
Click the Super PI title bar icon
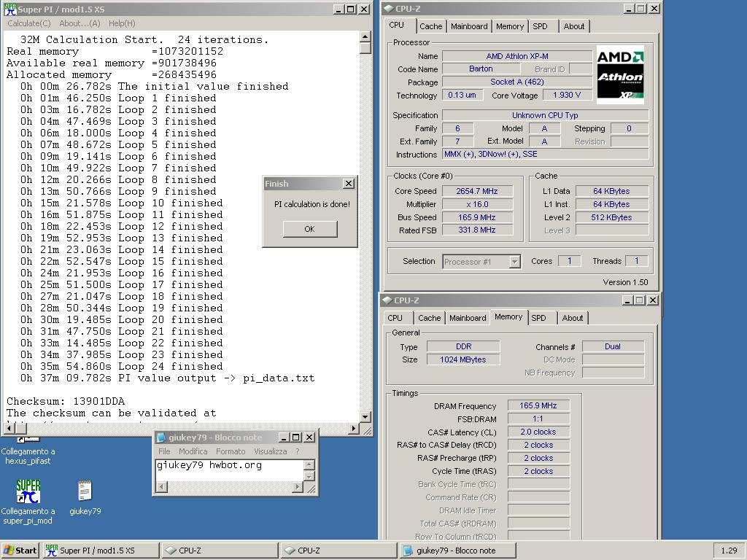pyautogui.click(x=10, y=9)
